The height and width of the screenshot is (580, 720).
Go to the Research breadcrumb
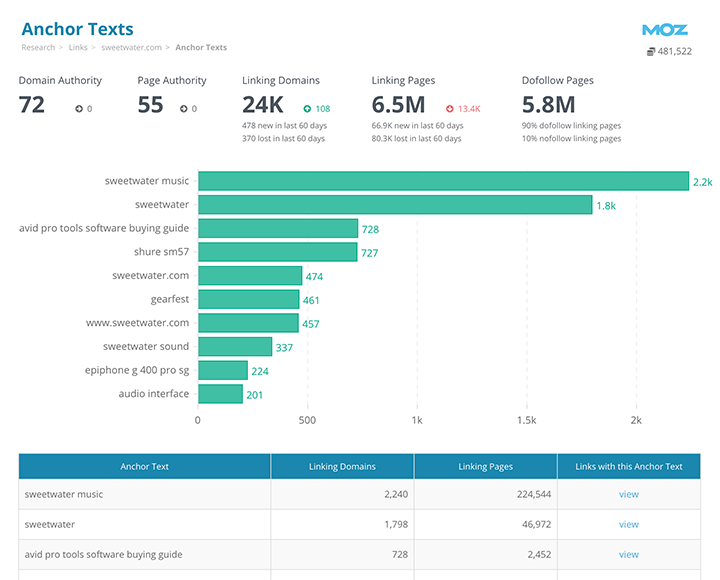(x=38, y=47)
